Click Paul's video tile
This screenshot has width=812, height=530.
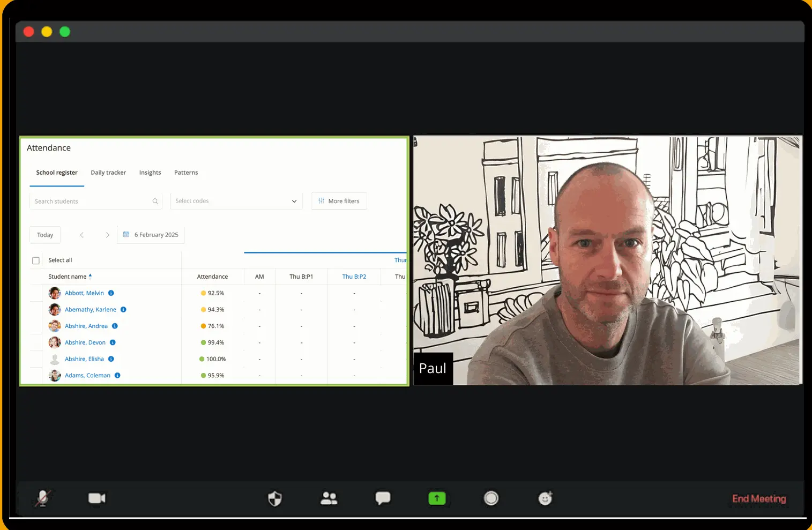607,260
